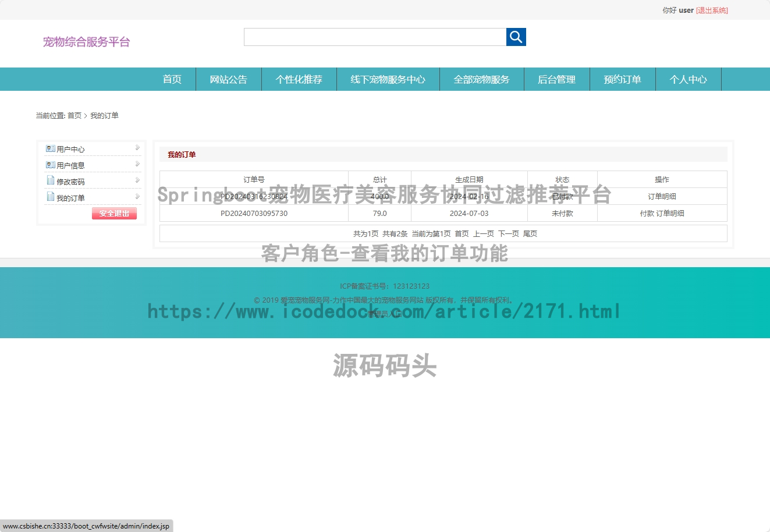Click the 用户中心 sidebar icon

point(51,148)
